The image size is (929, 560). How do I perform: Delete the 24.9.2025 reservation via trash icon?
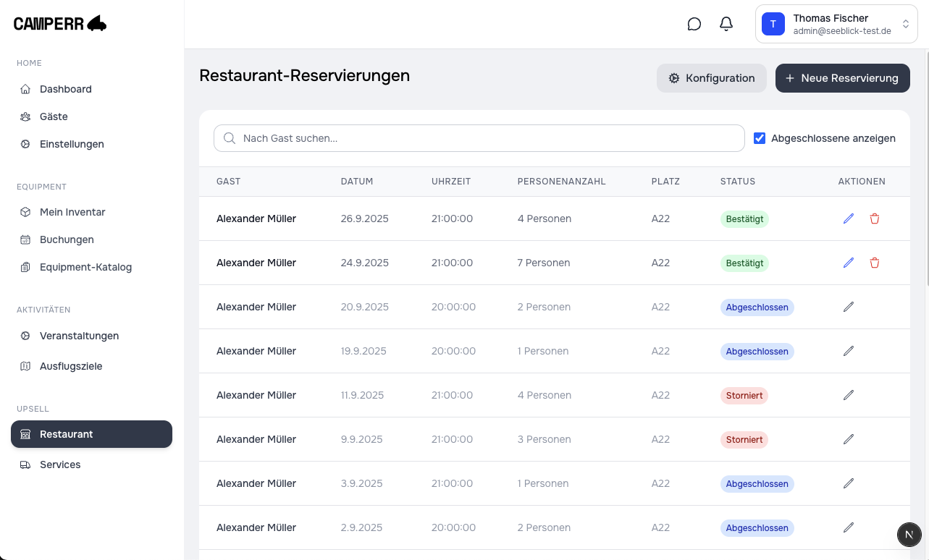875,263
